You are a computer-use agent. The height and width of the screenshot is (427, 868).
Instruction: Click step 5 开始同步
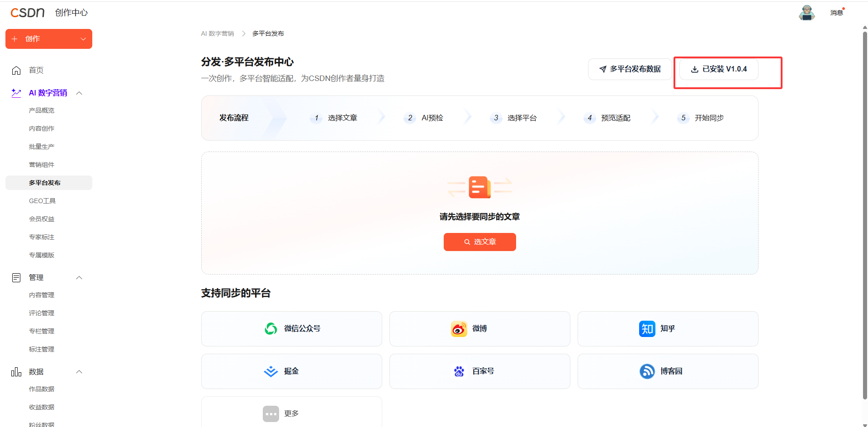tap(701, 118)
